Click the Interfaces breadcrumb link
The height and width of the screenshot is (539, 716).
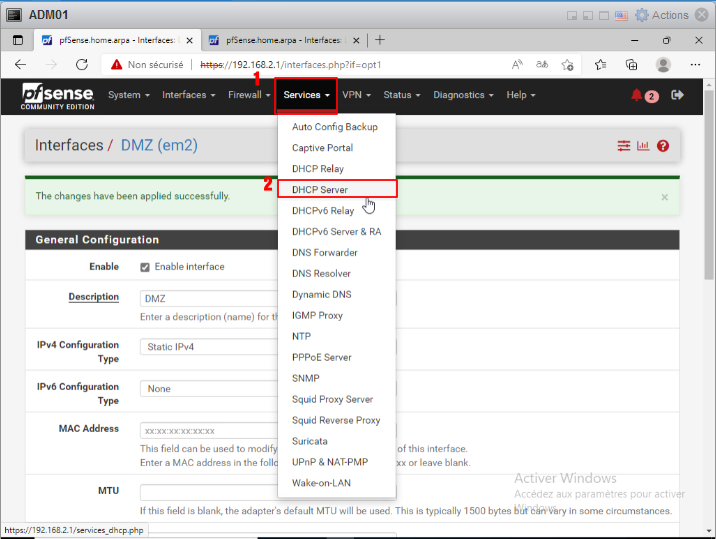click(x=69, y=145)
